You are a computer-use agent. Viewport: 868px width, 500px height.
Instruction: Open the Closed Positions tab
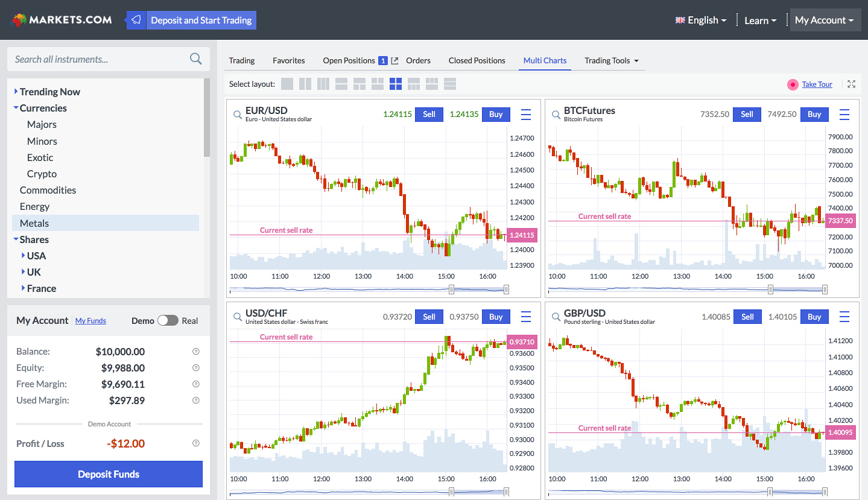(477, 60)
